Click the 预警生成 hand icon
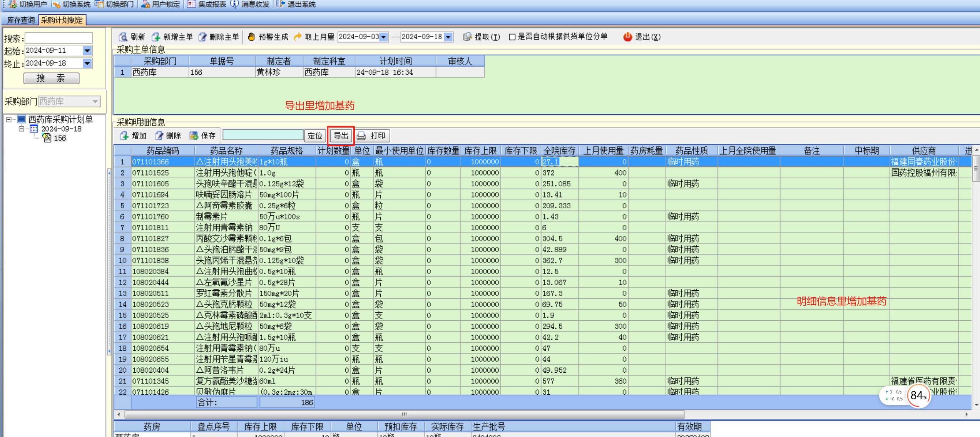 click(251, 37)
